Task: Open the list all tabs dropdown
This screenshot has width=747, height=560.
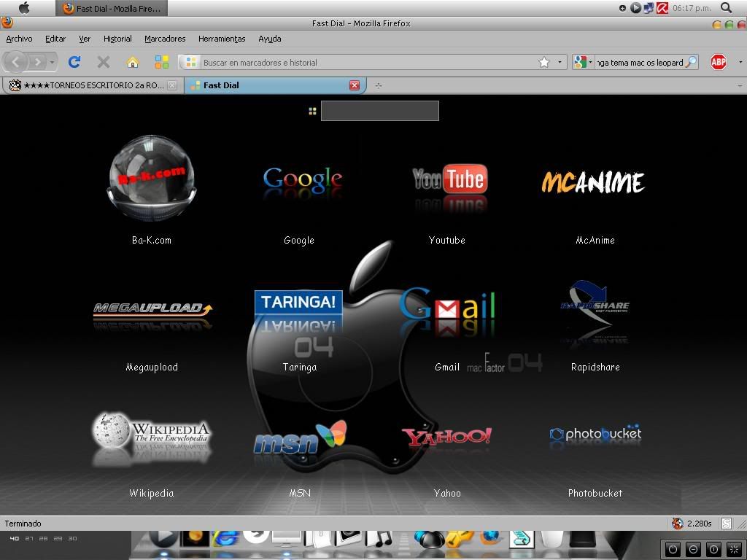Action: (740, 86)
